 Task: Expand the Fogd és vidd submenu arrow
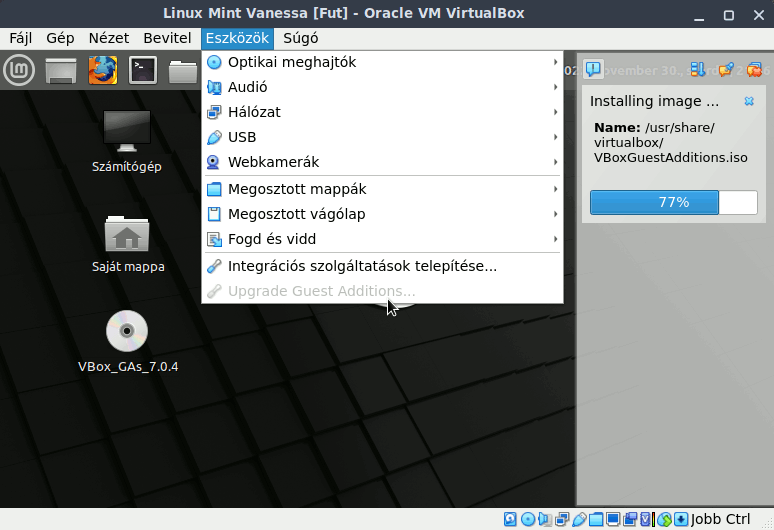click(x=555, y=239)
